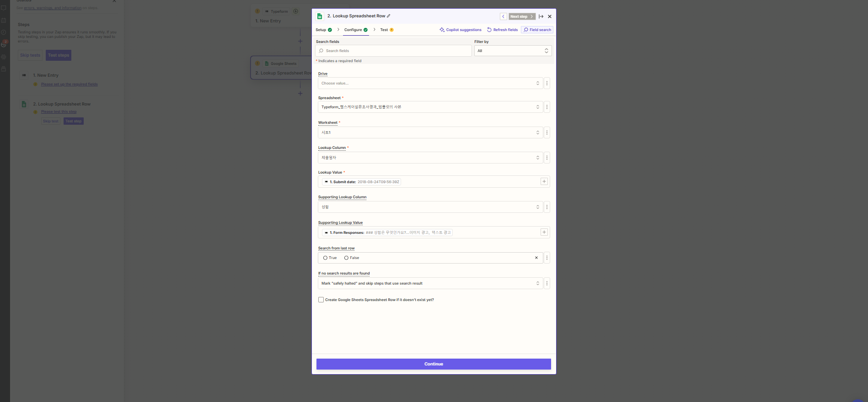Check 'Create Google Sheets Spreadsheet Row' box
This screenshot has width=868, height=402.
(x=321, y=300)
